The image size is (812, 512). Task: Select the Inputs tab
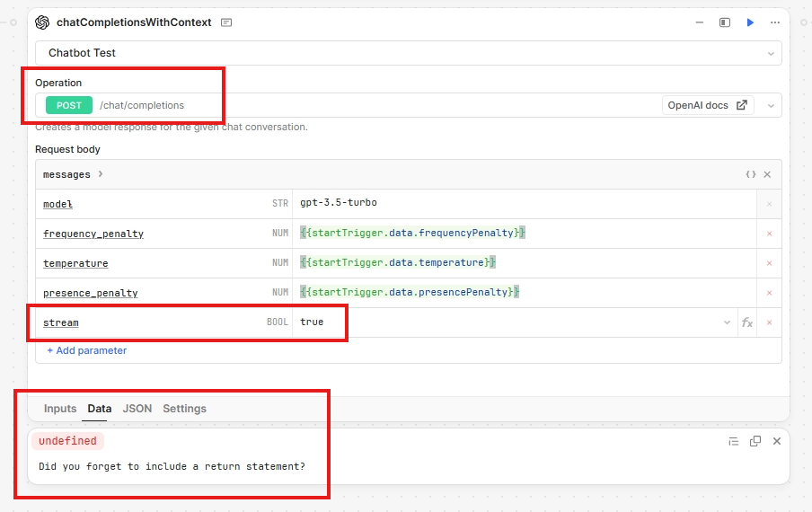pos(60,409)
